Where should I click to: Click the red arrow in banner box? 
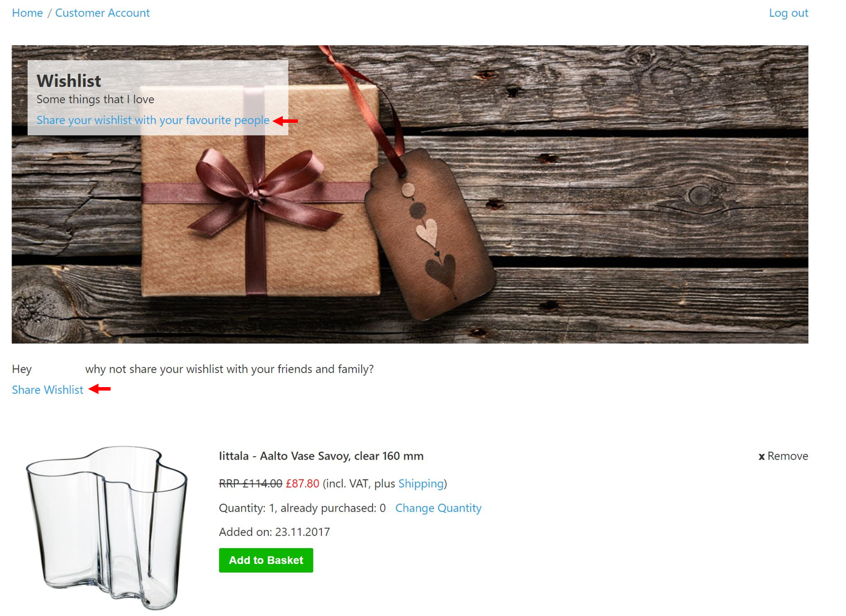pos(285,121)
